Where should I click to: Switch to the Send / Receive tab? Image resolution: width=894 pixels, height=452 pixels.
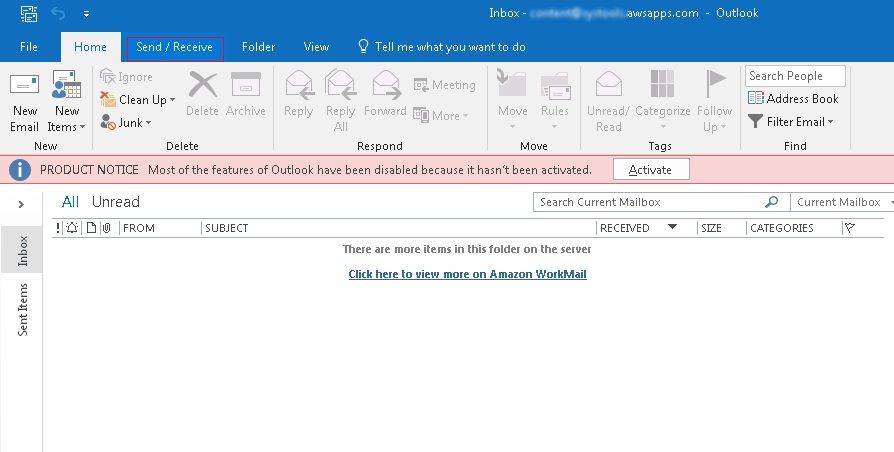click(x=174, y=47)
